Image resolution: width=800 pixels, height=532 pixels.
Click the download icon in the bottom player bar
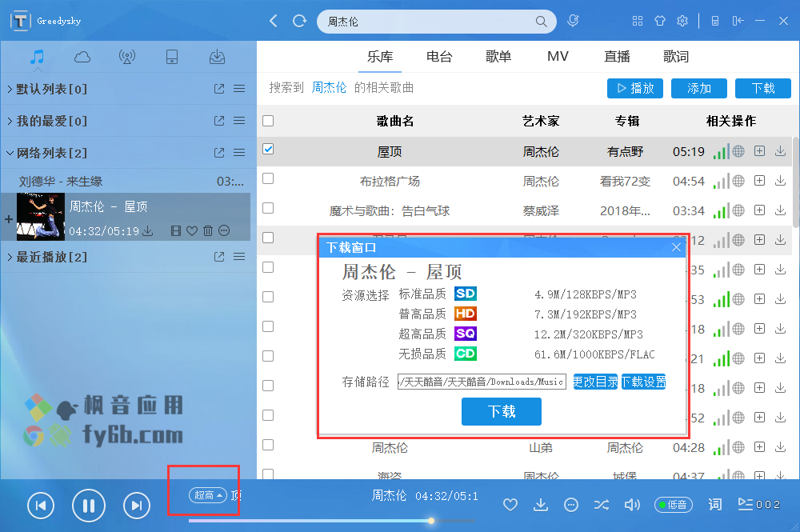(x=541, y=505)
